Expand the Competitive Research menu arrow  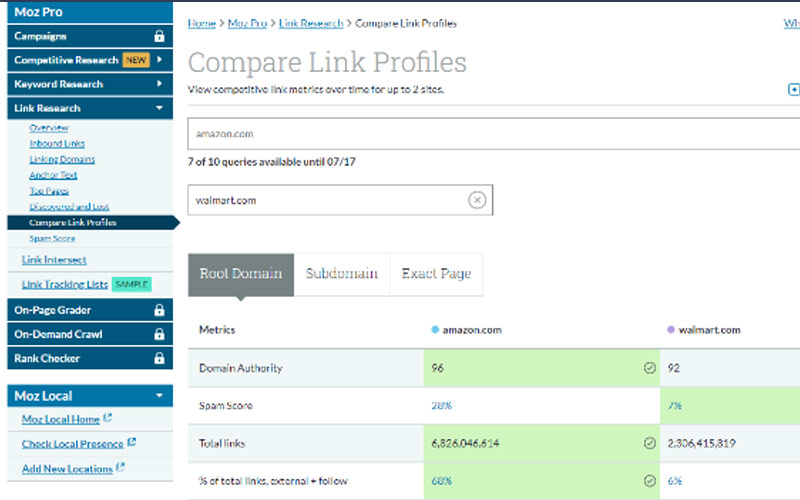click(160, 60)
